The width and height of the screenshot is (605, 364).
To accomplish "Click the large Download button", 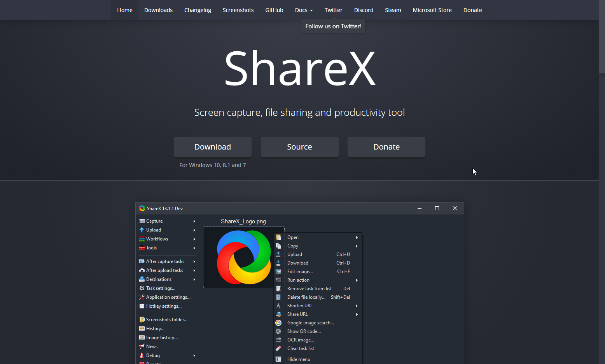I will tap(213, 147).
